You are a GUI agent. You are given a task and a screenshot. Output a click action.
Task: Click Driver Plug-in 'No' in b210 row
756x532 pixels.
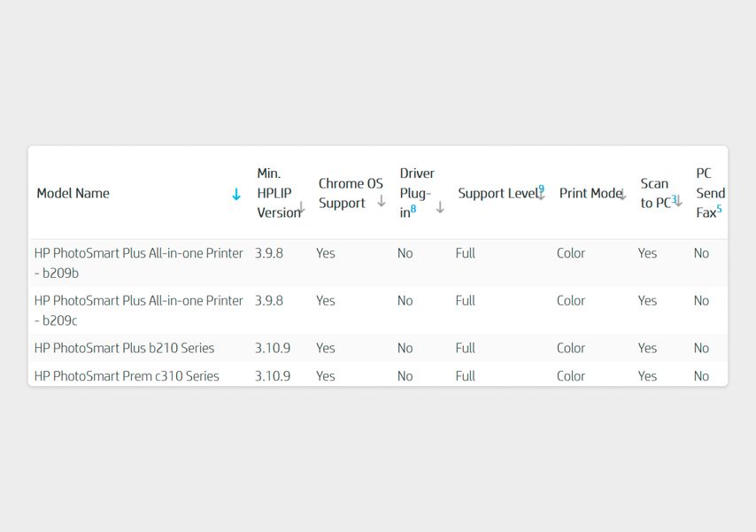[x=405, y=348]
